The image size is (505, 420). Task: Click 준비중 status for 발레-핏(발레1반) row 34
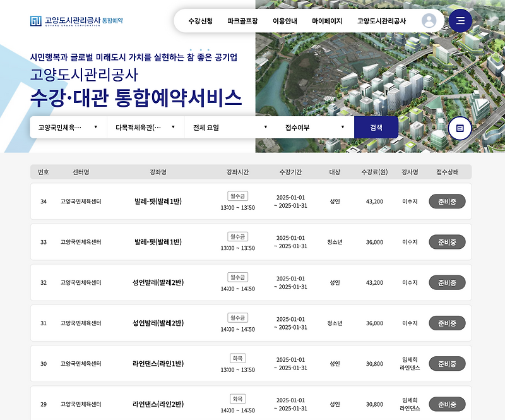tap(446, 201)
